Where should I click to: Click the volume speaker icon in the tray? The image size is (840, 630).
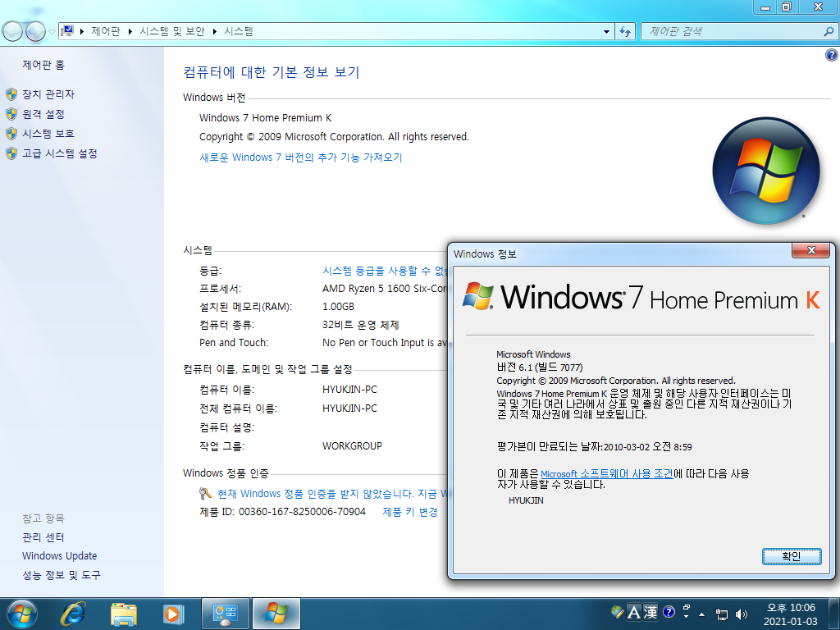click(x=742, y=614)
